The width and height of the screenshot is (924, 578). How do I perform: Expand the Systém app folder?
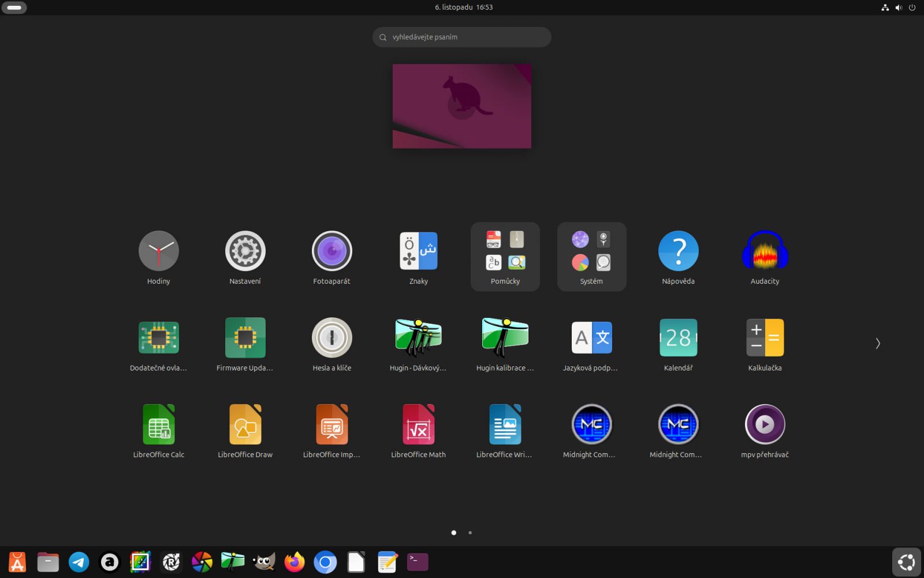tap(591, 257)
